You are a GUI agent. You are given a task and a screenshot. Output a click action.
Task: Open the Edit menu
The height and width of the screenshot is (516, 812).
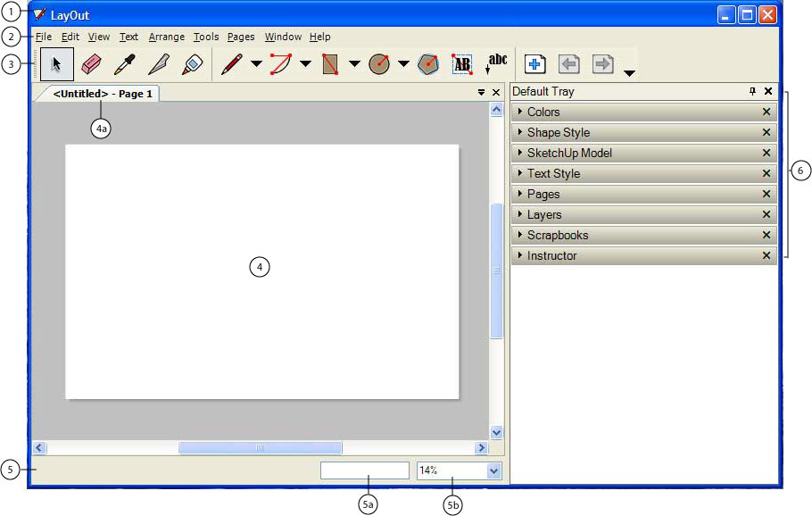point(70,37)
